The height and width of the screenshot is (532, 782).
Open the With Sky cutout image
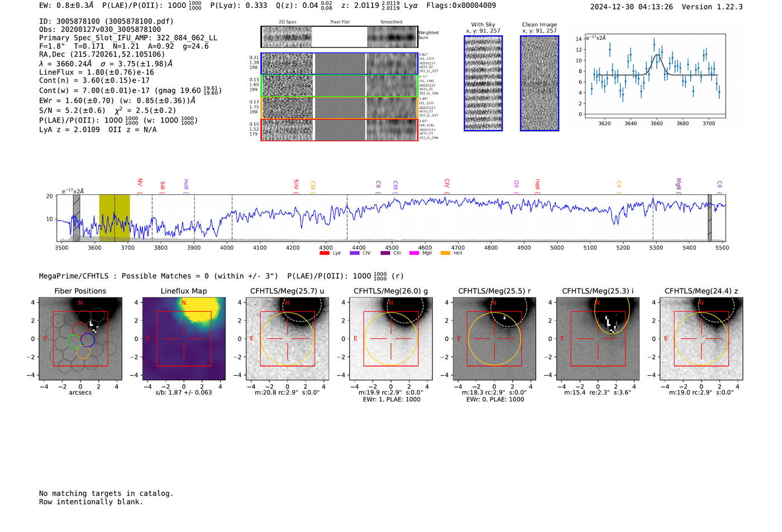click(x=483, y=83)
